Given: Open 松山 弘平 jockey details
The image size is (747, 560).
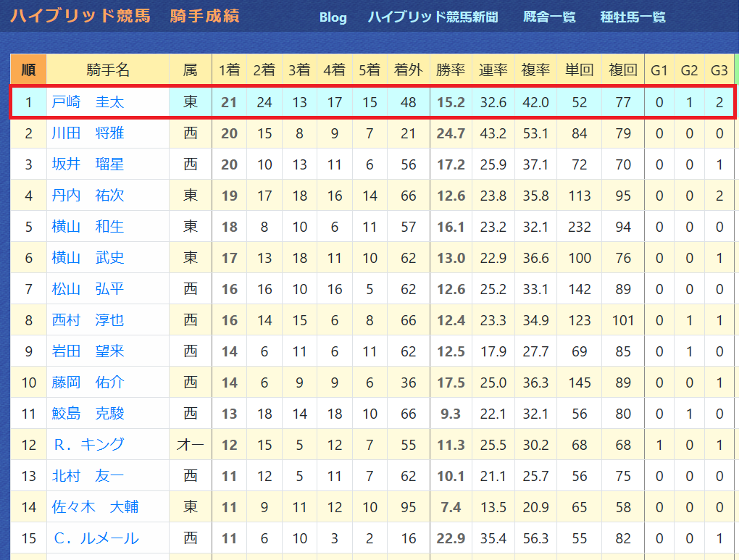Looking at the screenshot, I should coord(88,289).
